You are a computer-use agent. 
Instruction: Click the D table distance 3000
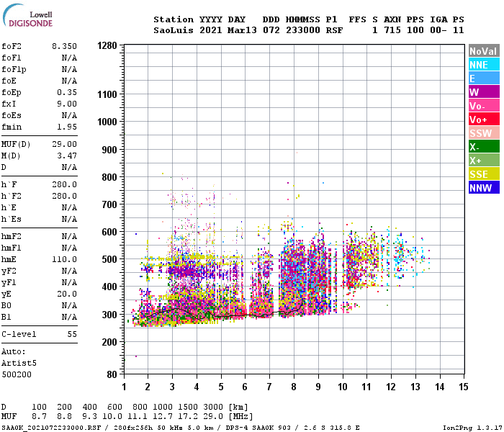[213, 408]
